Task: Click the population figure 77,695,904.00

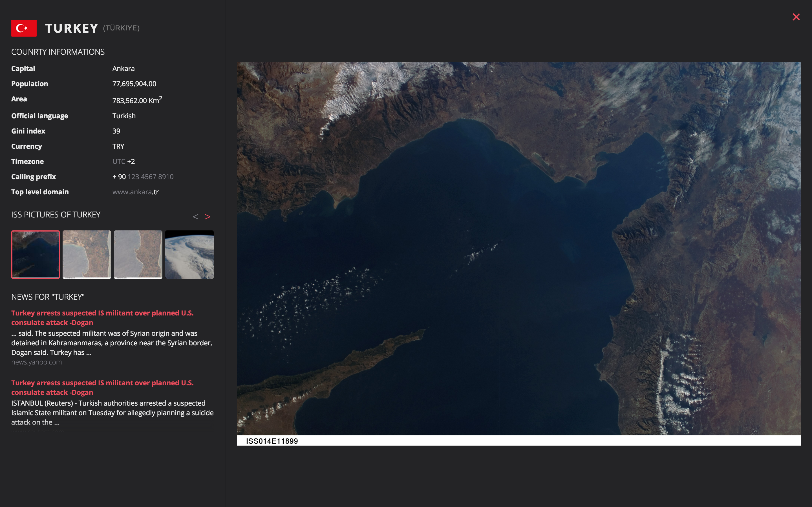Action: tap(134, 84)
